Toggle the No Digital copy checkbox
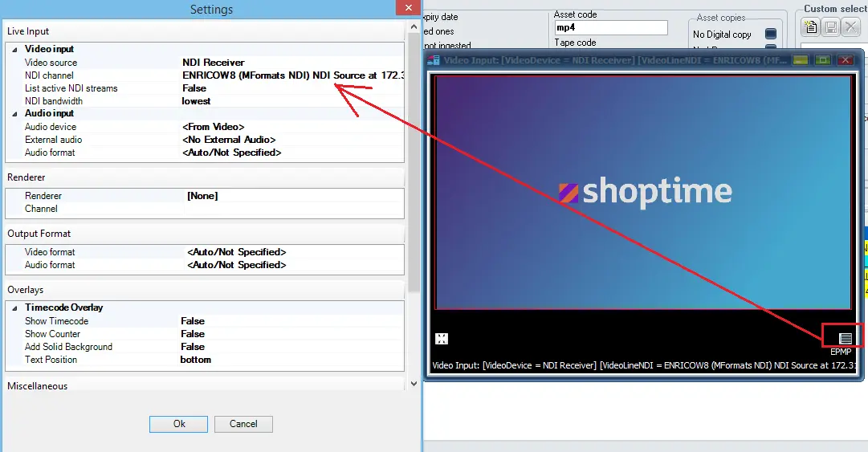The width and height of the screenshot is (868, 452). click(770, 35)
